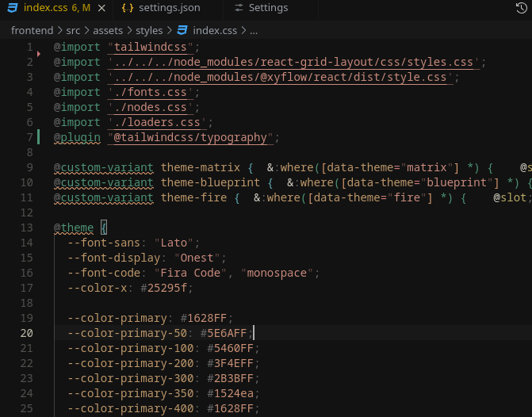Click the #3F4EFF color value
The image size is (532, 417).
(x=230, y=363)
